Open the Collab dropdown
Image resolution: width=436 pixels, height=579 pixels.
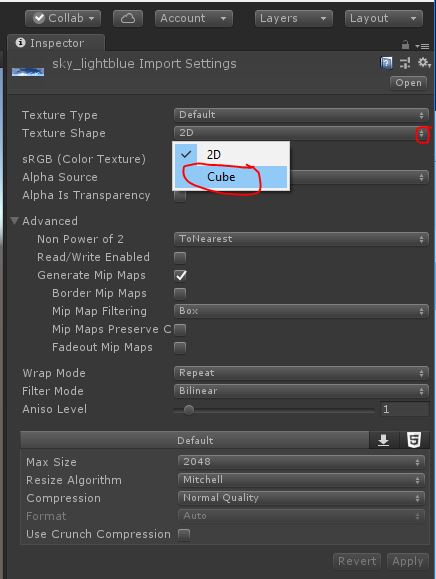coord(63,18)
